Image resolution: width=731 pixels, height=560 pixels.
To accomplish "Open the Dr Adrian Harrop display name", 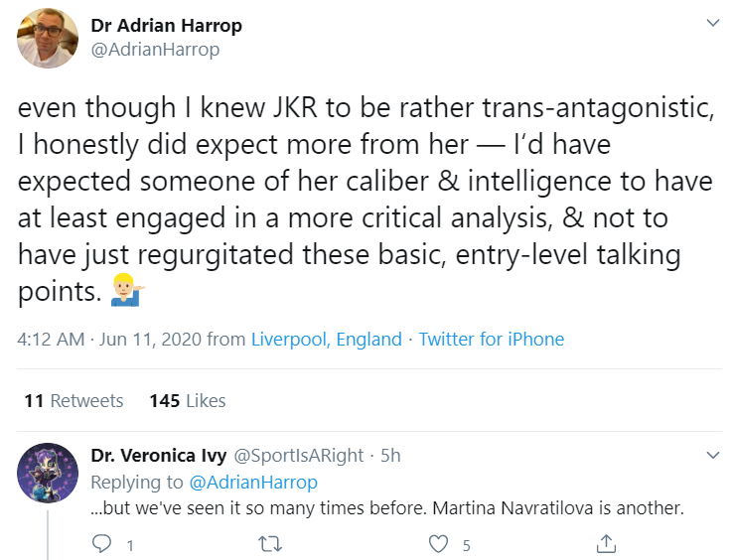I will [x=167, y=25].
